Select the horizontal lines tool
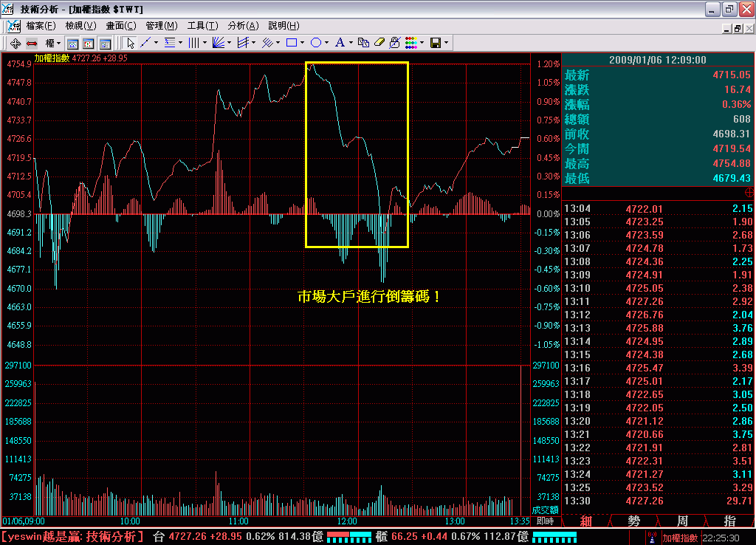Screen dimensions: 756x545 pyautogui.click(x=170, y=44)
